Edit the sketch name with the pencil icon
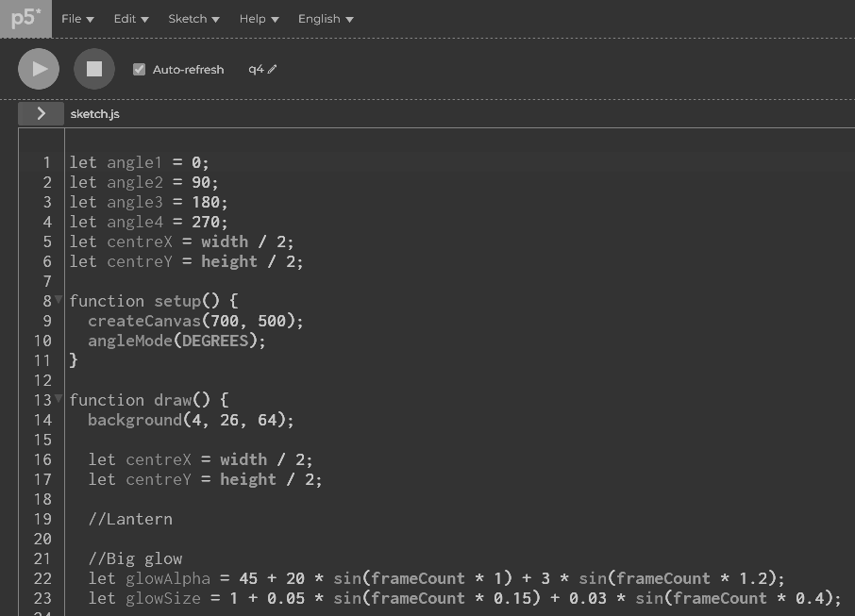 pos(272,69)
